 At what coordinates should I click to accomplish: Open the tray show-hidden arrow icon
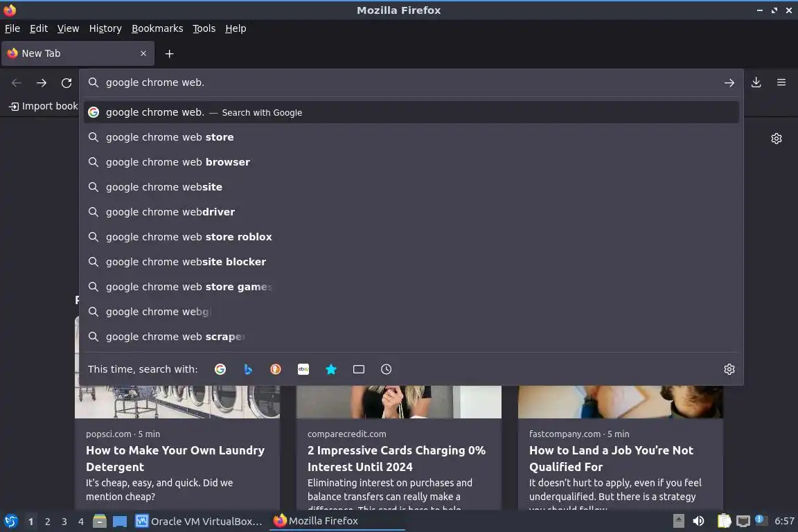click(x=678, y=521)
